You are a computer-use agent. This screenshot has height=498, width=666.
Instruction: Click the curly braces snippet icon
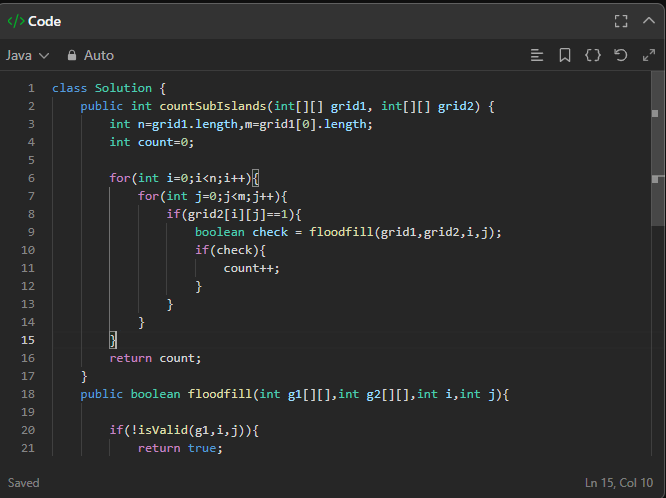(x=593, y=55)
